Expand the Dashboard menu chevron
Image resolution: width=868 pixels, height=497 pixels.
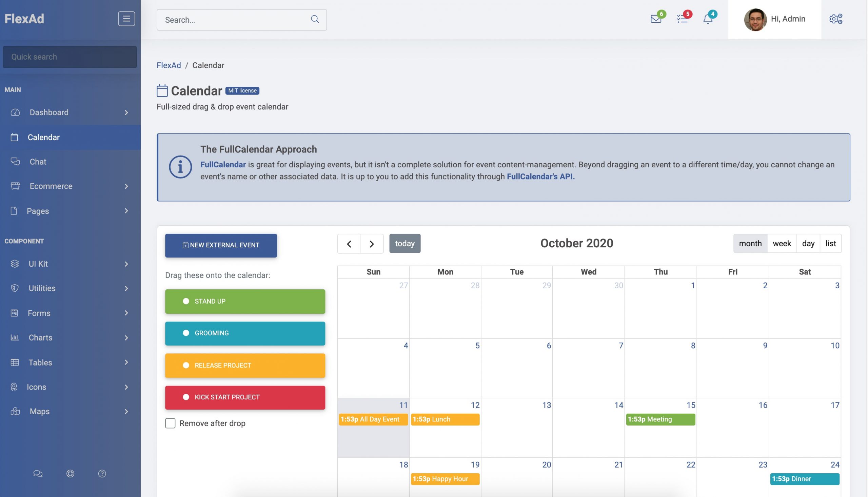coord(126,112)
